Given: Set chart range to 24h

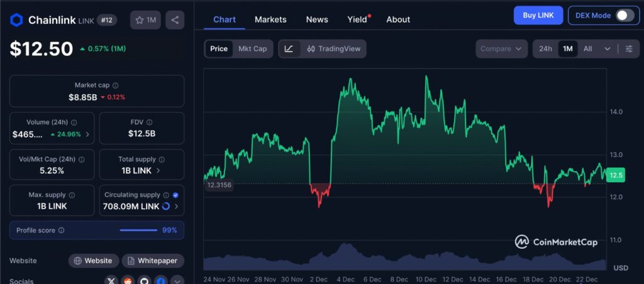Looking at the screenshot, I should tap(545, 49).
